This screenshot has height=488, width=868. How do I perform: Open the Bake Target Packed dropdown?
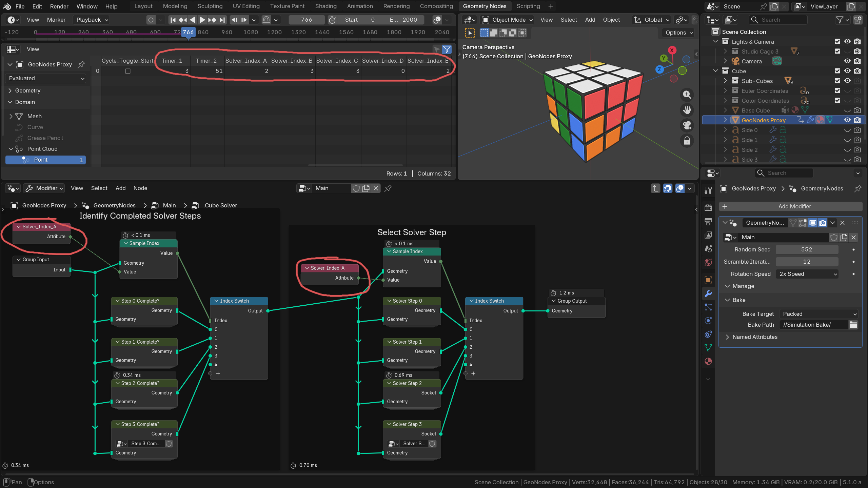click(818, 314)
